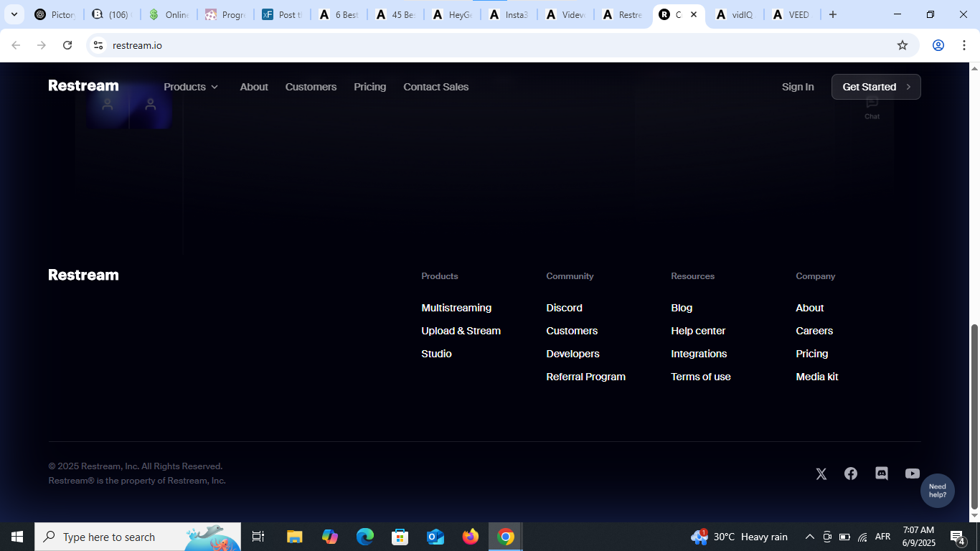
Task: Open the Windows Start menu
Action: coord(17,537)
